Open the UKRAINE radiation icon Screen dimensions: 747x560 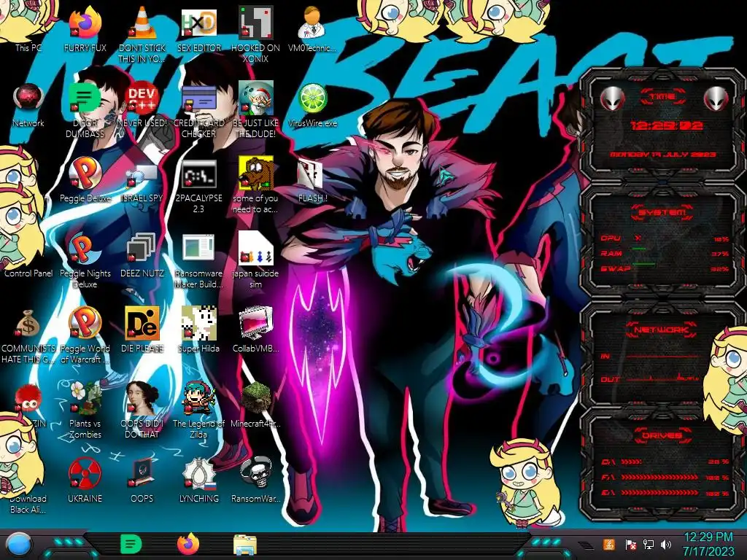coord(85,480)
